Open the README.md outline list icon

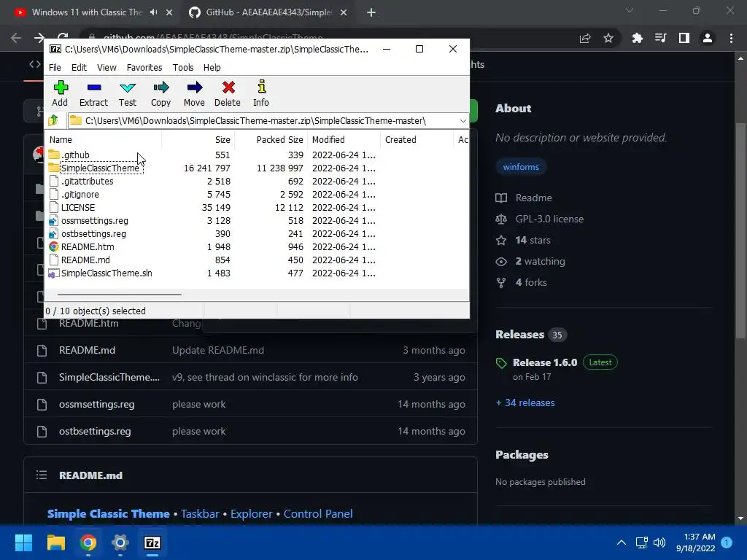pyautogui.click(x=42, y=475)
